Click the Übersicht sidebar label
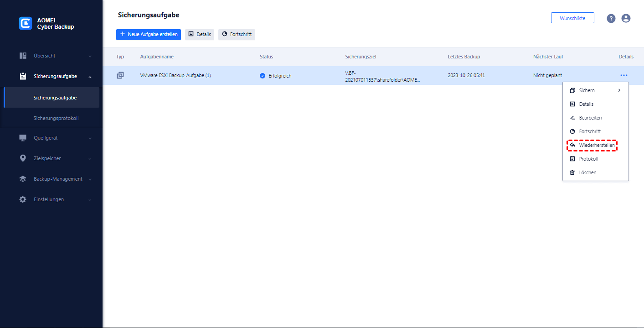The image size is (644, 328). pyautogui.click(x=45, y=56)
